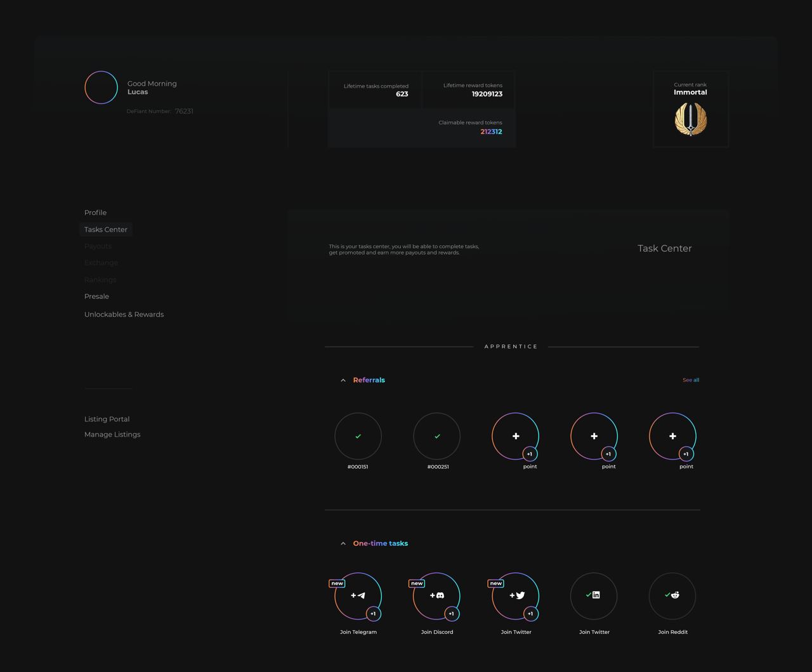Click the green check on Join Reddit

[x=667, y=595]
